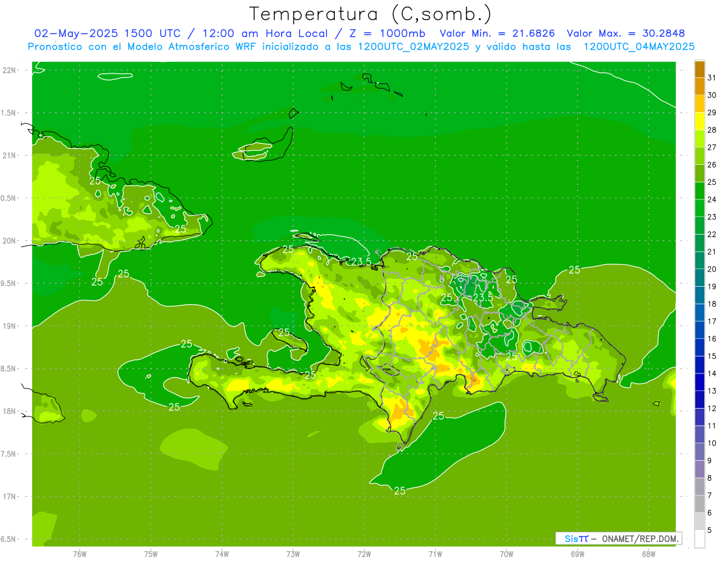728x562 pixels.
Task: Click the 74W longitude axis label
Action: pos(222,554)
